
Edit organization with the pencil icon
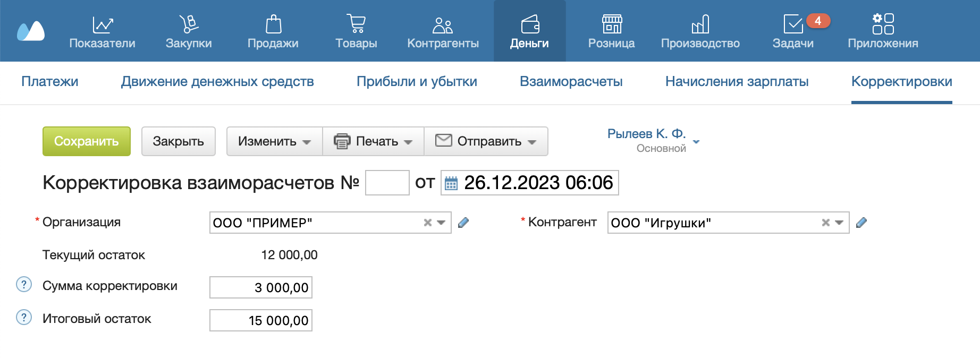tap(463, 223)
